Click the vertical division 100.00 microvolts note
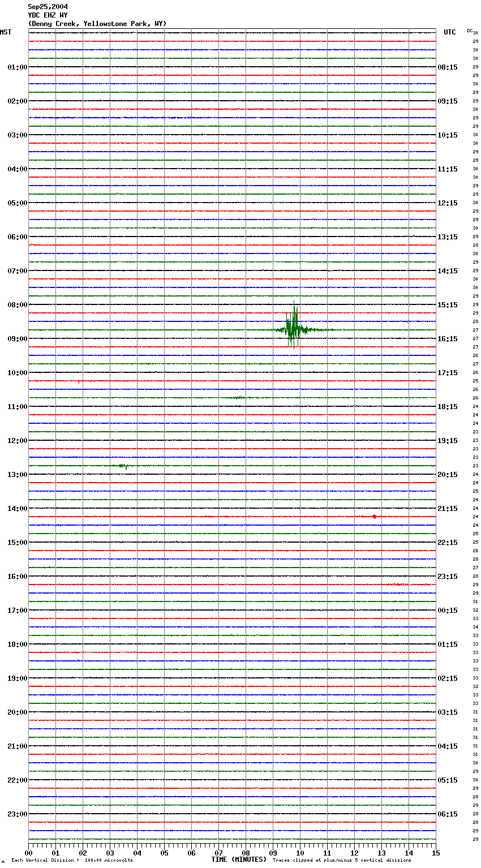The height and width of the screenshot is (868, 481). (x=72, y=861)
